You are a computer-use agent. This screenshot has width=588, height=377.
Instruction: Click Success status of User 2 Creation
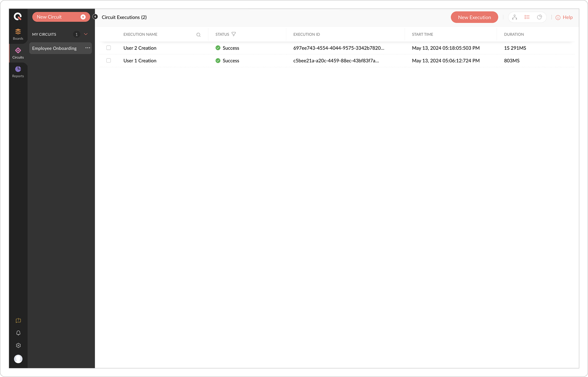coord(227,48)
